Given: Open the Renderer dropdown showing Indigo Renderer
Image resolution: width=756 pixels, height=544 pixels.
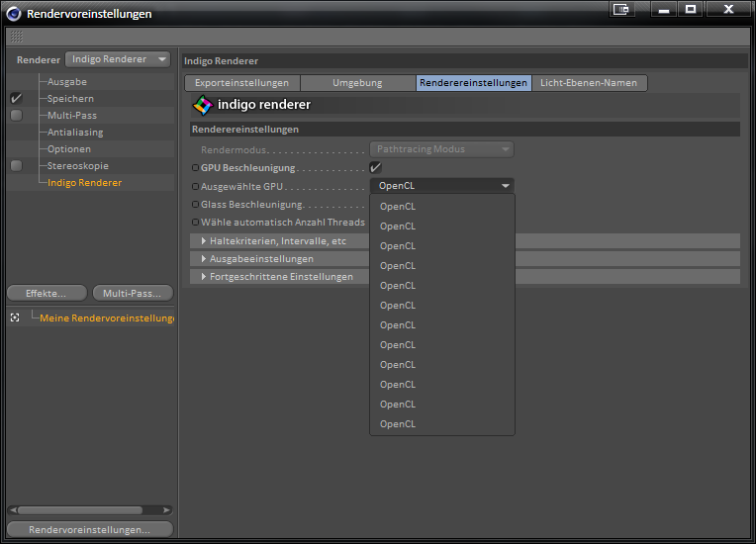Looking at the screenshot, I should pos(118,59).
